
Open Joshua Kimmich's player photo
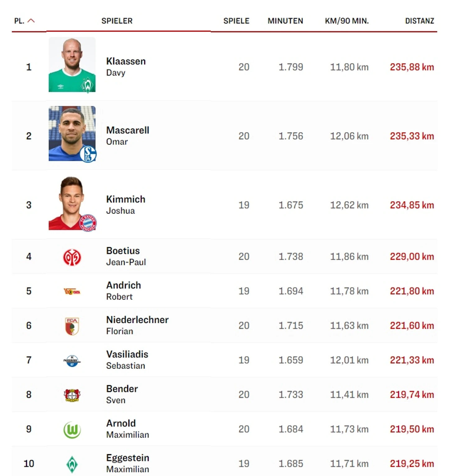click(x=72, y=203)
